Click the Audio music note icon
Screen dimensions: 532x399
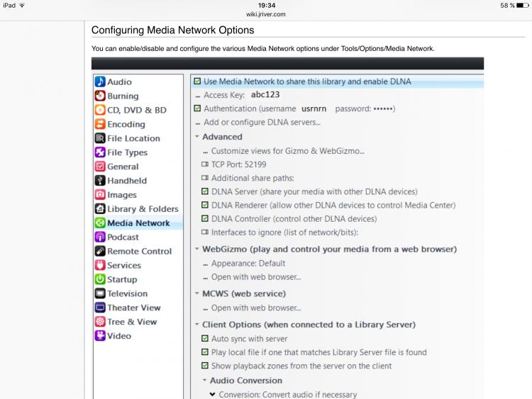[100, 82]
